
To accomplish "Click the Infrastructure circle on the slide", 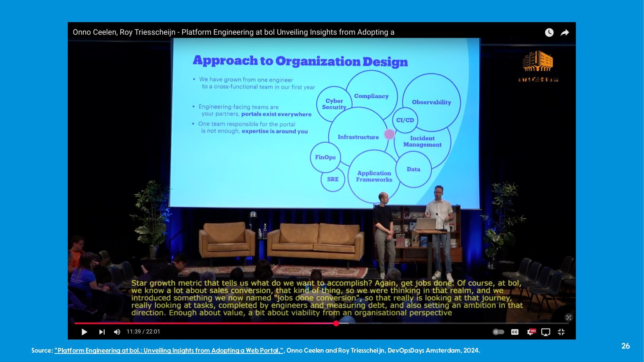I will tap(358, 137).
